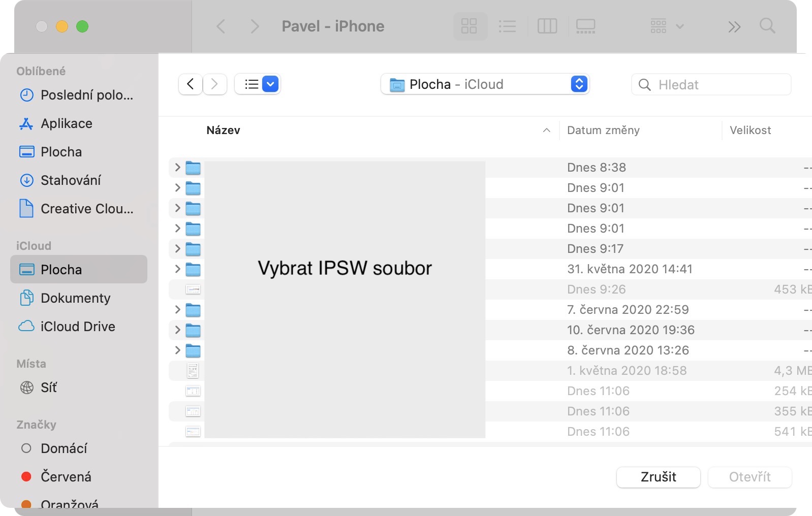Expand the folder dated Dnes 9:17

[177, 248]
